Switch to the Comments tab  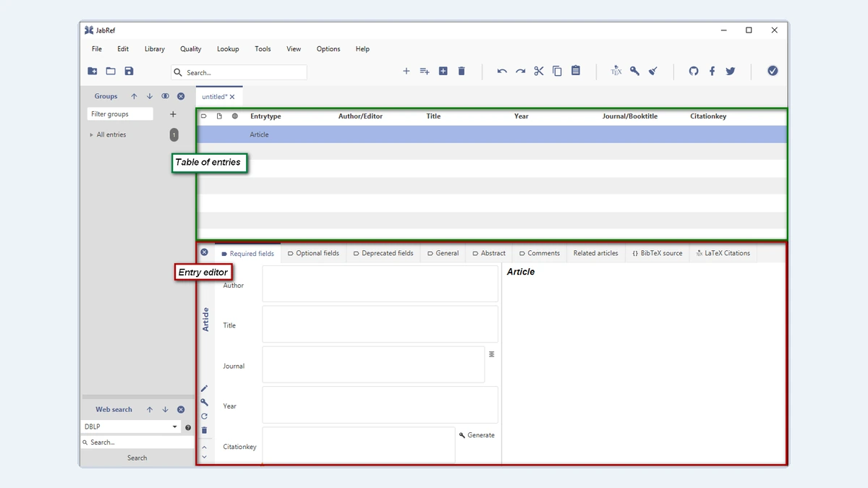(540, 253)
